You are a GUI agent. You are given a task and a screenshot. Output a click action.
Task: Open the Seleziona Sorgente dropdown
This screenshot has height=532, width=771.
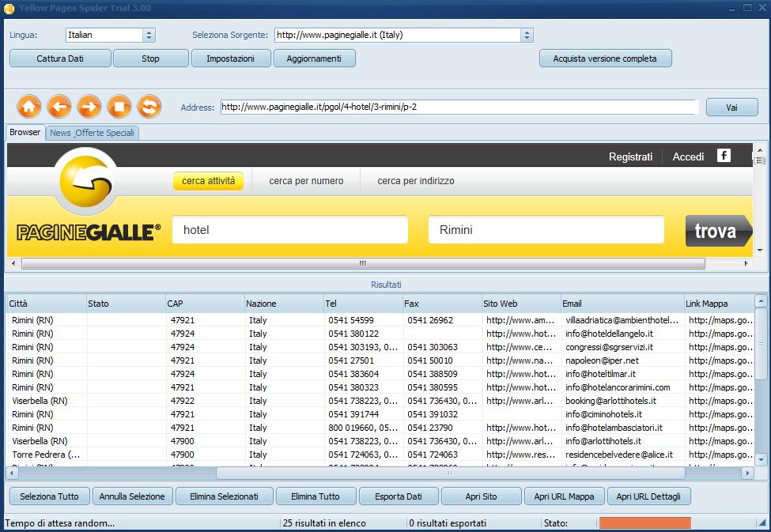[x=527, y=35]
